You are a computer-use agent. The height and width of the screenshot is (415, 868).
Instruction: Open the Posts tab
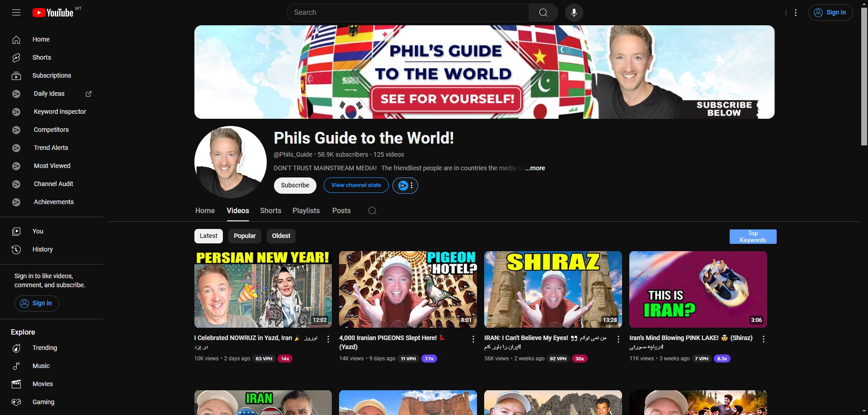[341, 211]
